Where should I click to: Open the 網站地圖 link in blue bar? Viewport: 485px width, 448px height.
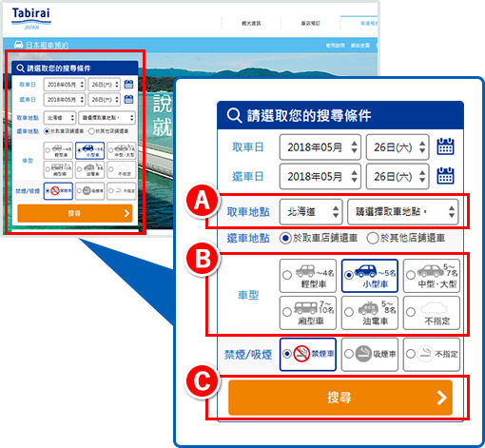click(360, 46)
